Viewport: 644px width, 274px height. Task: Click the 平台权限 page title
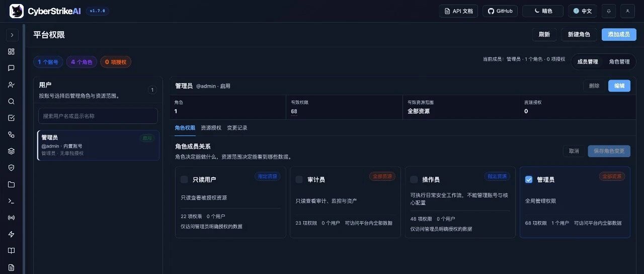49,35
